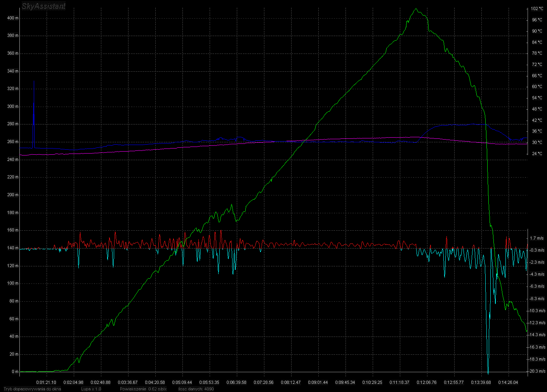Select the 0:14:26.04 time axis marker
Screen dimensions: 547x392
coord(508,382)
